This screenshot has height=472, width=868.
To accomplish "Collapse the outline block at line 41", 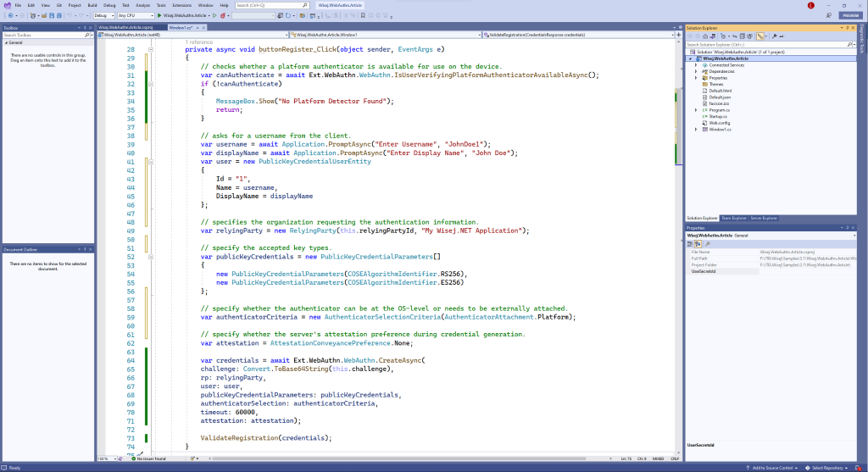I will coord(151,162).
